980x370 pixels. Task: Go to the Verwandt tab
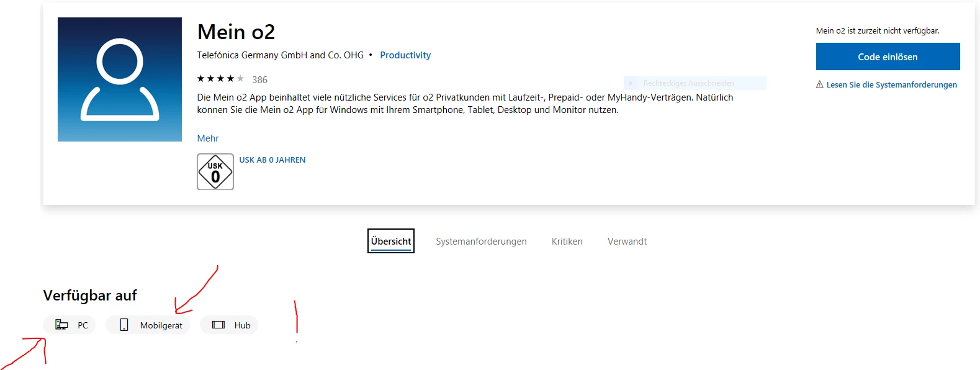(627, 241)
